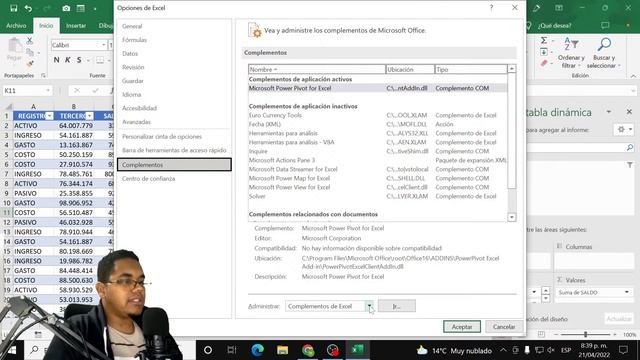Expand tabla dinámica pane options arrow

[x=609, y=111]
